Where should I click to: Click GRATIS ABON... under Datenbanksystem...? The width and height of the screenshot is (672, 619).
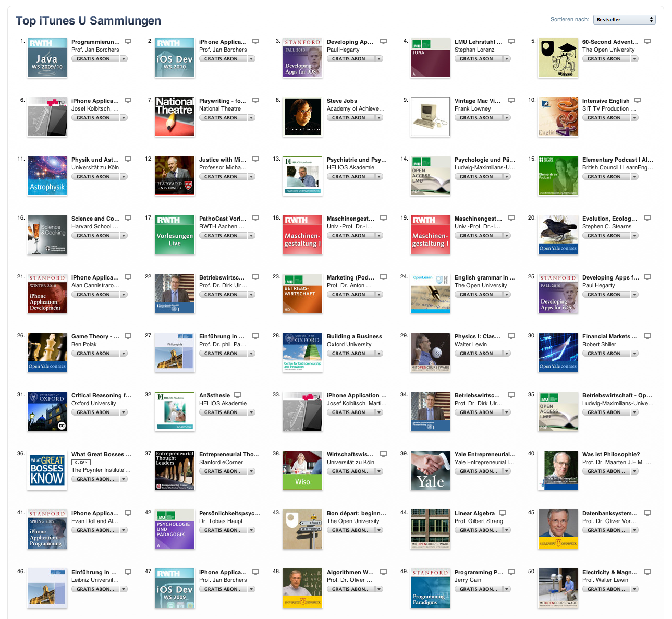point(606,530)
